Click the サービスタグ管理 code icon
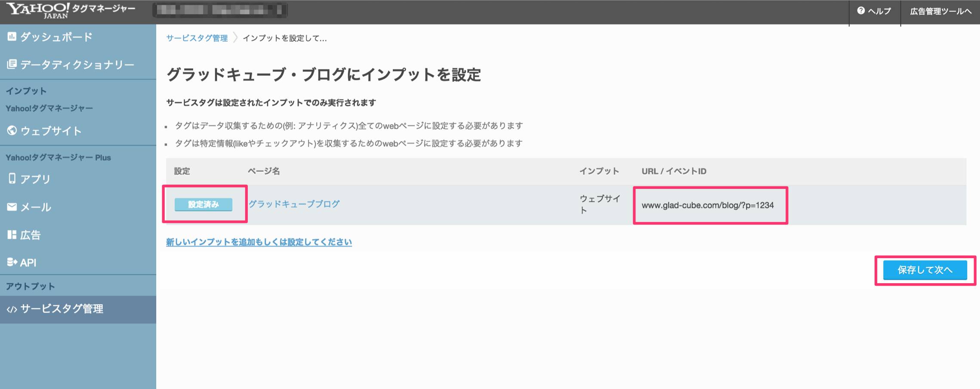Screen dimensions: 980x389 point(12,309)
